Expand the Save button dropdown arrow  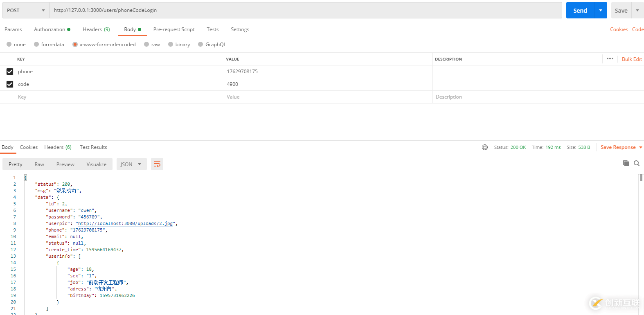[637, 10]
